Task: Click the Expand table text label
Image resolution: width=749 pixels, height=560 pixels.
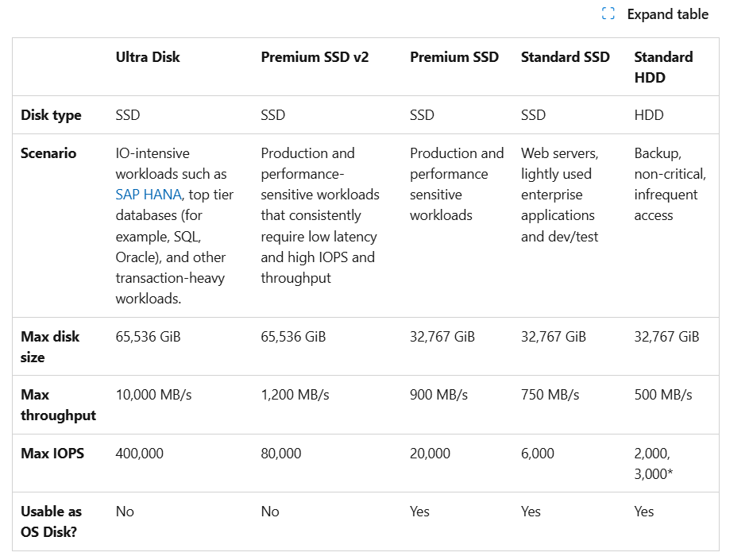Action: (x=667, y=14)
